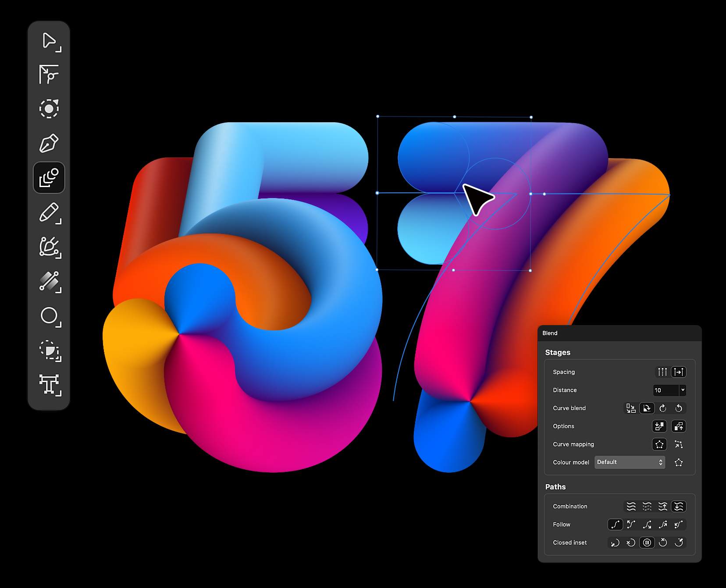Pick the Ellipse shape tool

point(50,316)
